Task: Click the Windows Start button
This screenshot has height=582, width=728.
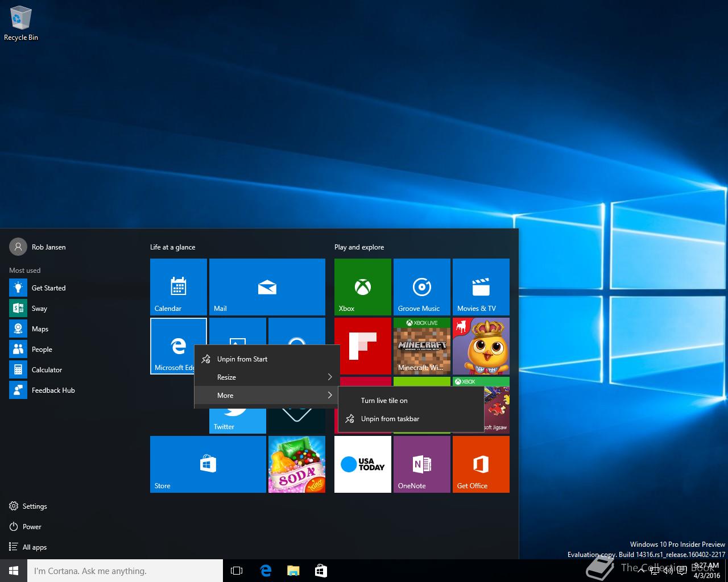Action: point(14,571)
